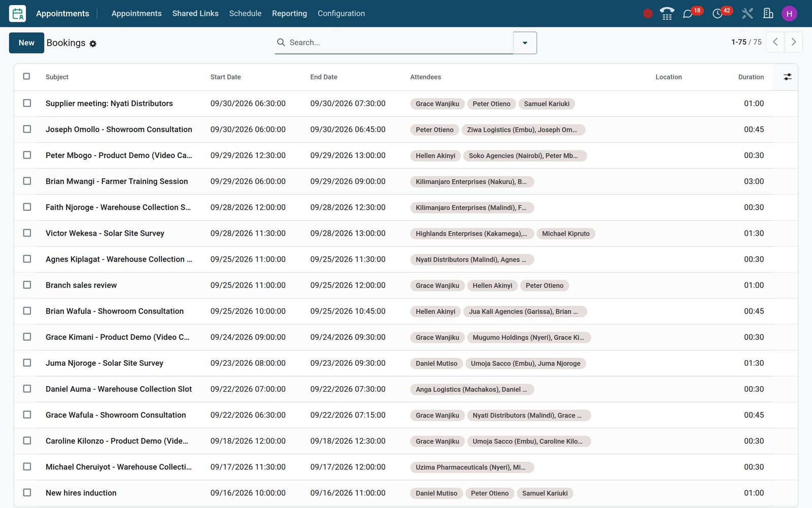Image resolution: width=812 pixels, height=508 pixels.
Task: Tick the Peter Mbogo Product Demo checkbox
Action: [x=27, y=155]
